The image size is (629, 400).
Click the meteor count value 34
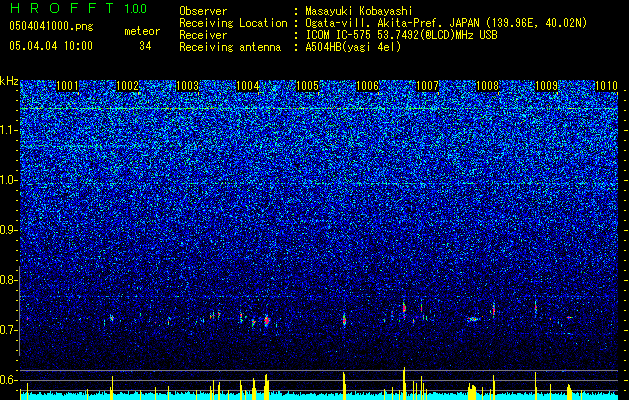145,46
